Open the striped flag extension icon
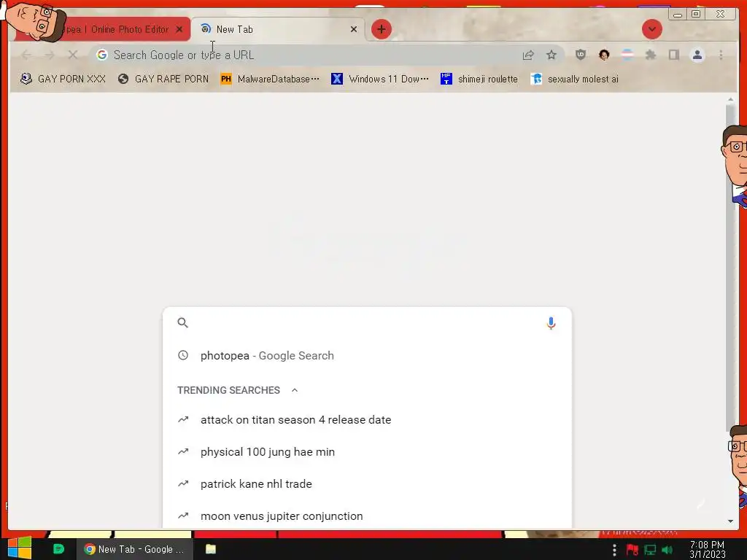The width and height of the screenshot is (747, 560). tap(627, 55)
